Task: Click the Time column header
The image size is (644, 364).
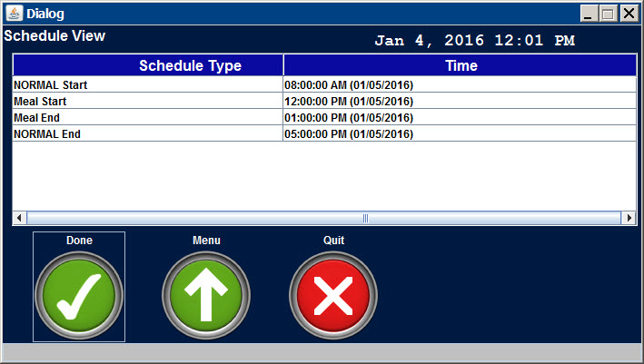Action: [460, 65]
